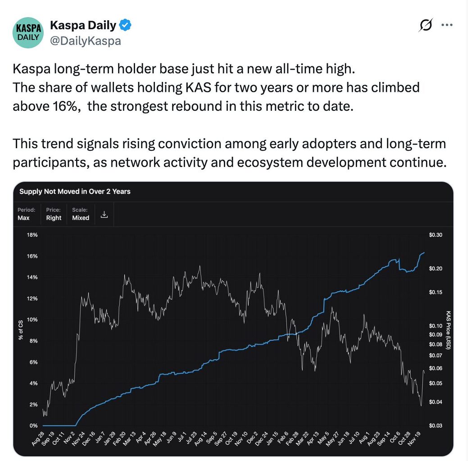Click the three-dot ellipsis icon

[x=447, y=25]
